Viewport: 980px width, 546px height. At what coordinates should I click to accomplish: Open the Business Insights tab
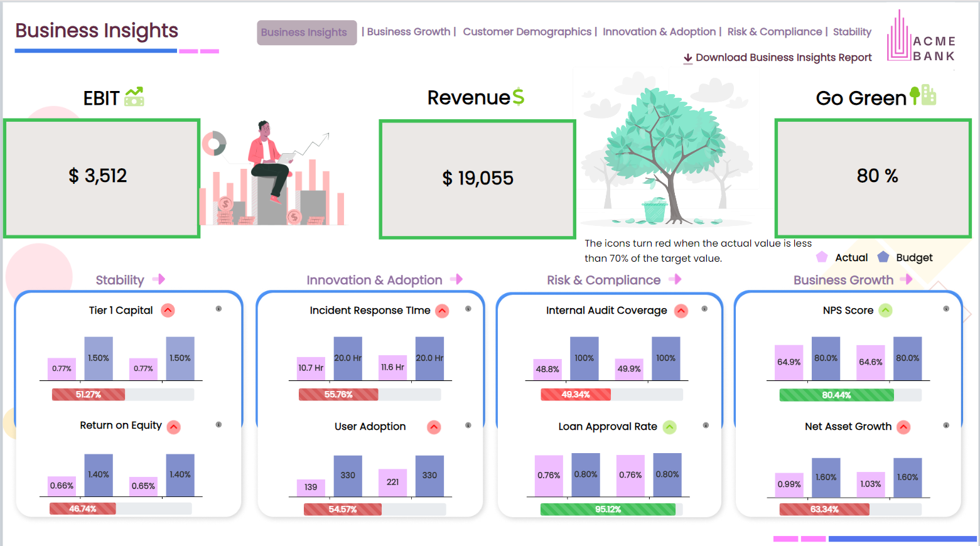(306, 33)
